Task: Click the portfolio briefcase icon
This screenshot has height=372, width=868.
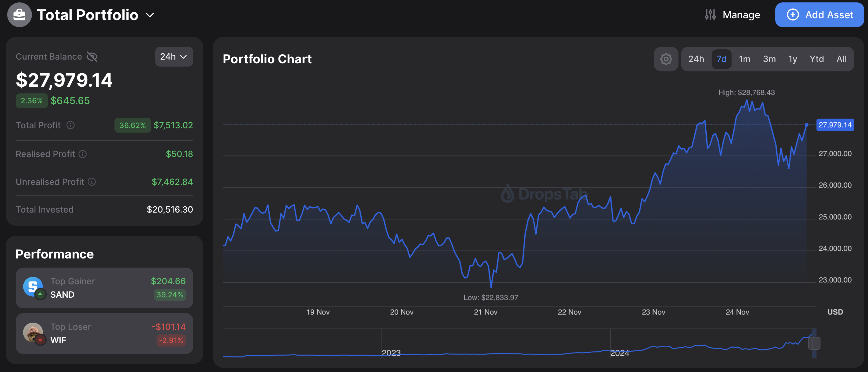Action: tap(19, 15)
